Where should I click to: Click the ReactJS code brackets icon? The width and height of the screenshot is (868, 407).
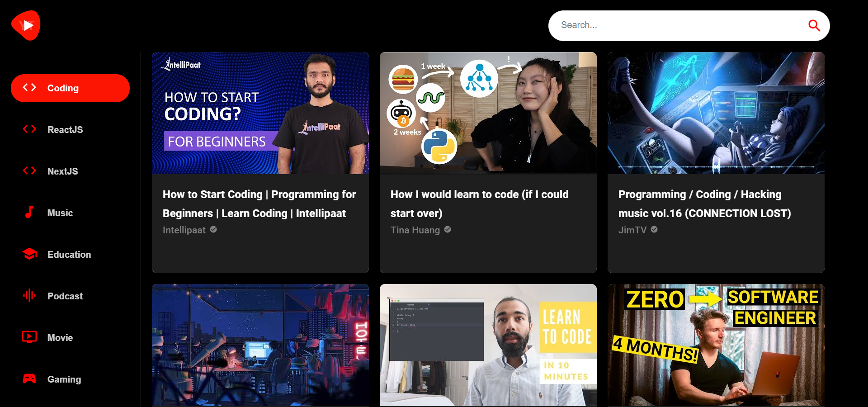click(29, 129)
